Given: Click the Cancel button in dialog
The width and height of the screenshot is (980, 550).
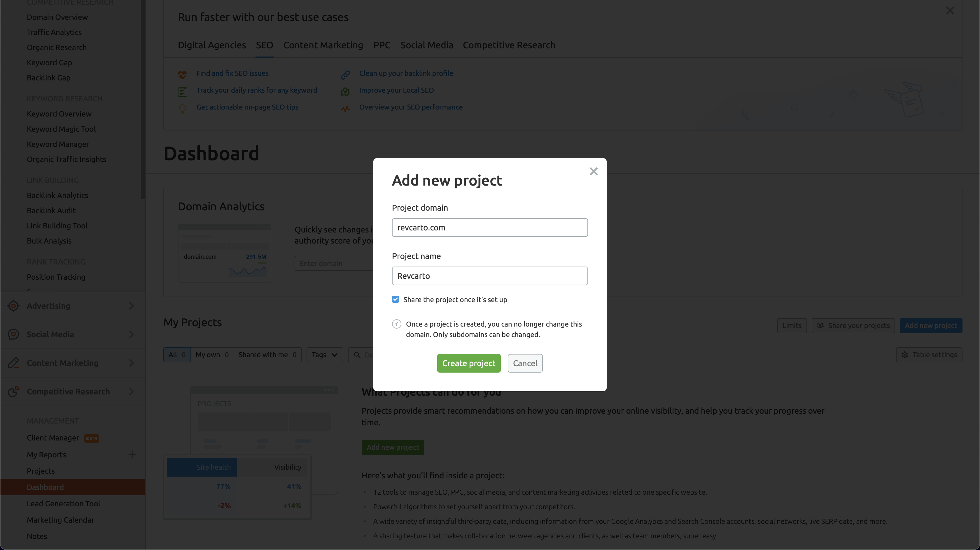Looking at the screenshot, I should [x=525, y=363].
